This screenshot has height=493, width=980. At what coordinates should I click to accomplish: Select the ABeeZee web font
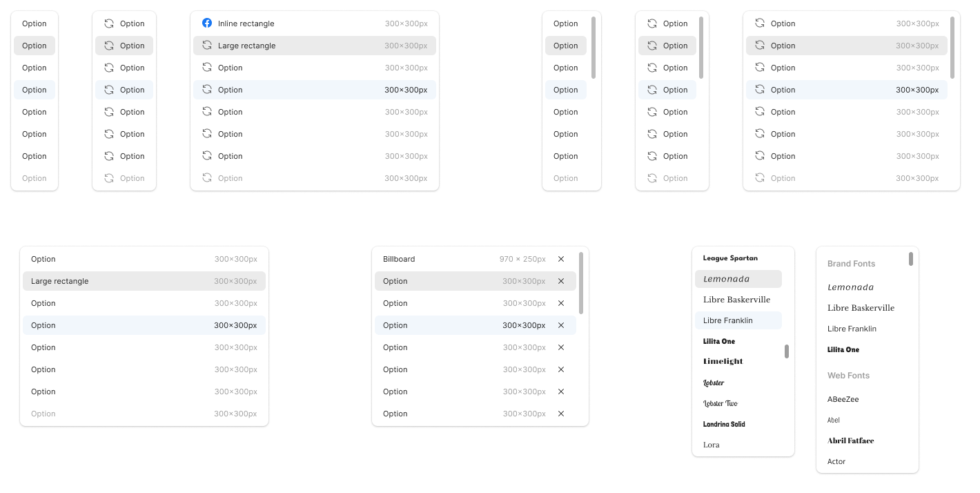[x=843, y=399]
